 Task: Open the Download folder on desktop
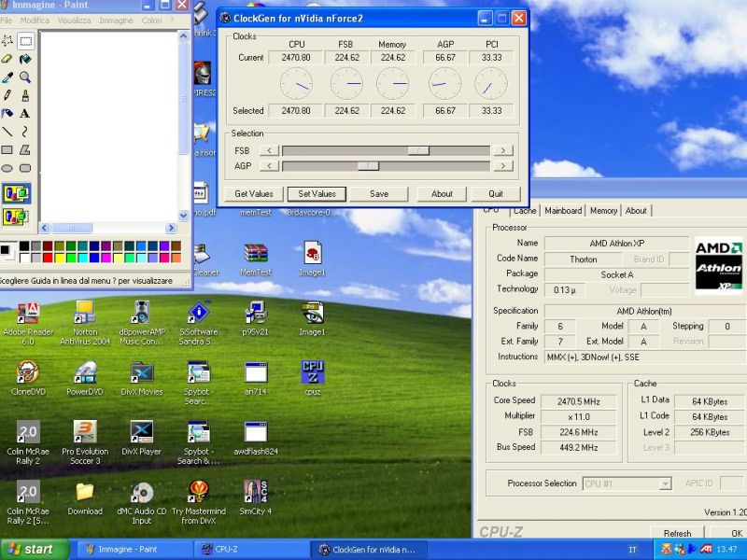click(85, 497)
